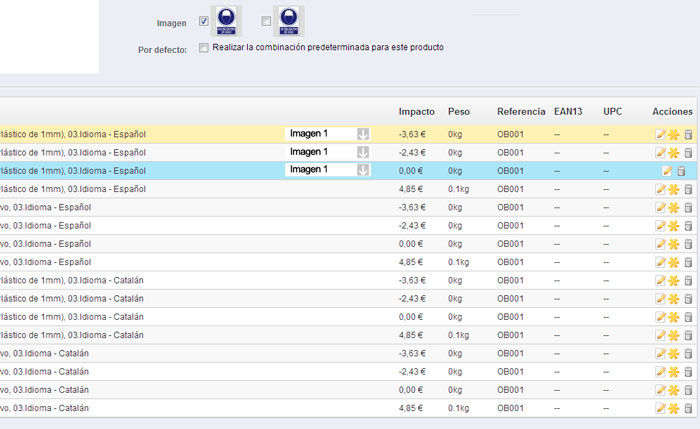This screenshot has width=700, height=429.
Task: Click '0.1kg' weight in plástico Español row
Action: pyautogui.click(x=458, y=189)
